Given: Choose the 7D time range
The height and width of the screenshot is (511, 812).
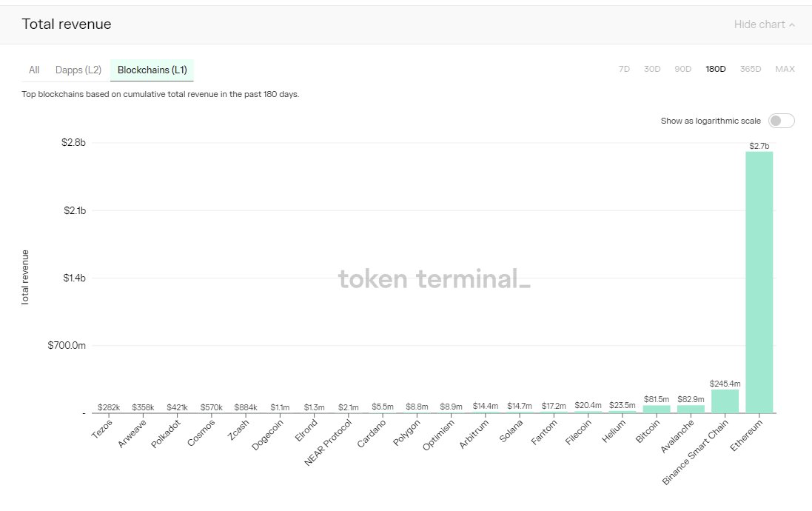Looking at the screenshot, I should [x=624, y=69].
